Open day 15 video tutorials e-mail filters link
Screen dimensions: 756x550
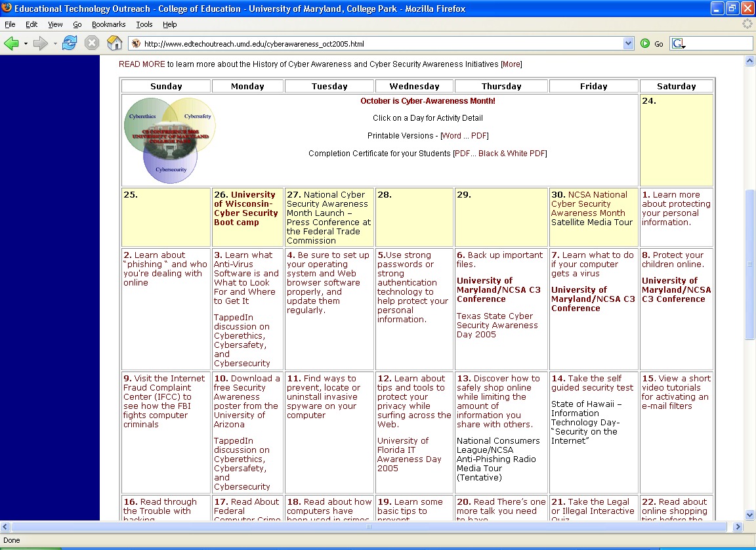click(676, 392)
